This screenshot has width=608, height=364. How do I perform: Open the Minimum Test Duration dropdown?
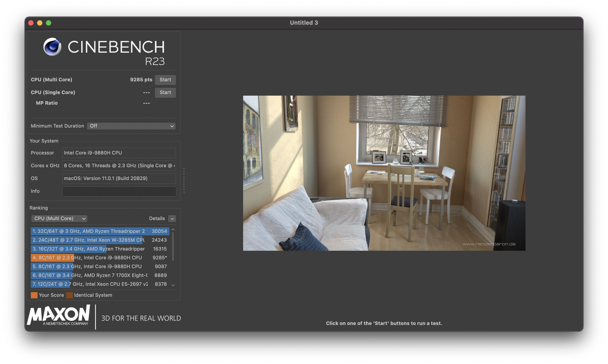point(131,126)
